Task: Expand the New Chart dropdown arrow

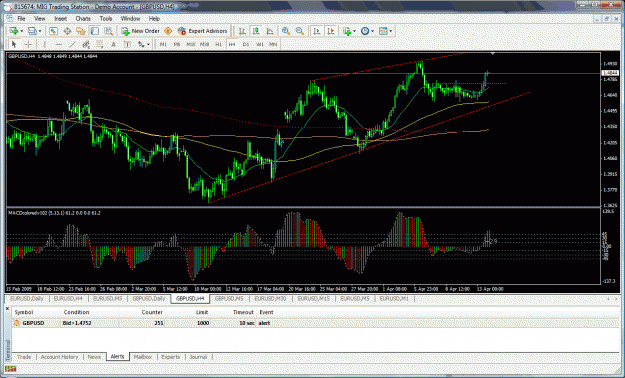Action: 22,31
